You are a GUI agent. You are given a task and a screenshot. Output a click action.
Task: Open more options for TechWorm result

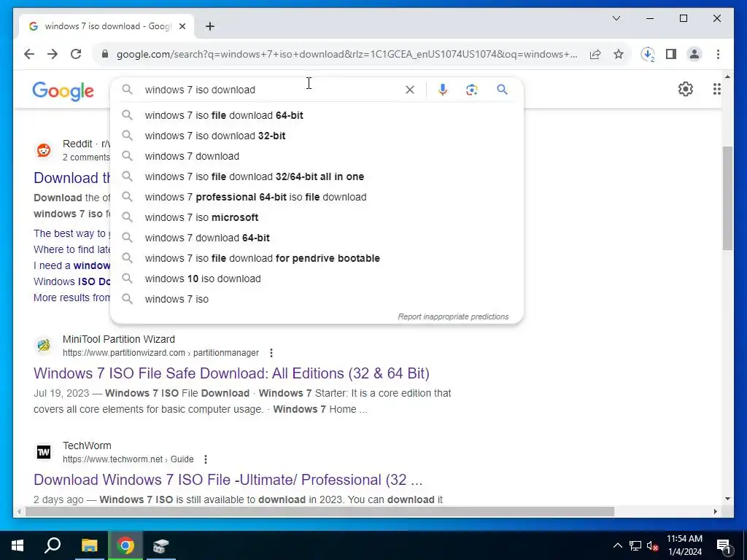coord(205,459)
